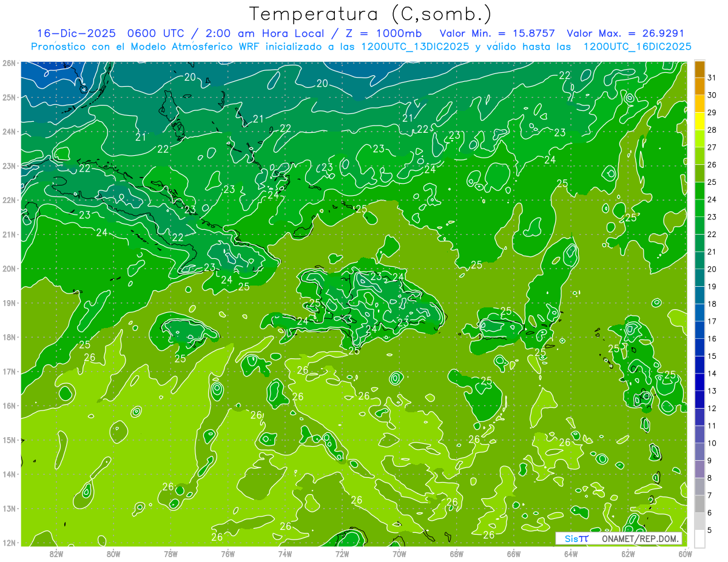
Task: Click the 21N latitude axis label
Action: coord(9,234)
